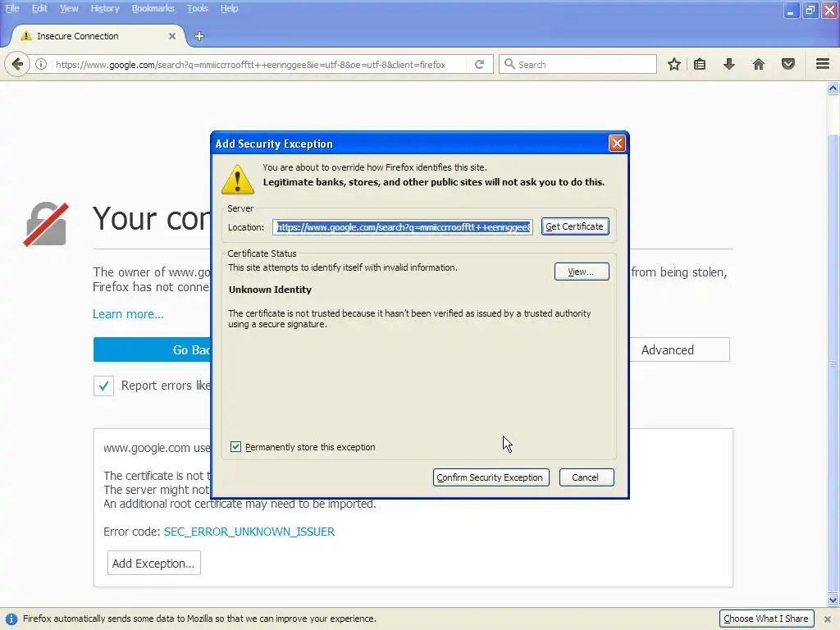Open the Help menu
Viewport: 840px width, 630px height.
[x=229, y=8]
